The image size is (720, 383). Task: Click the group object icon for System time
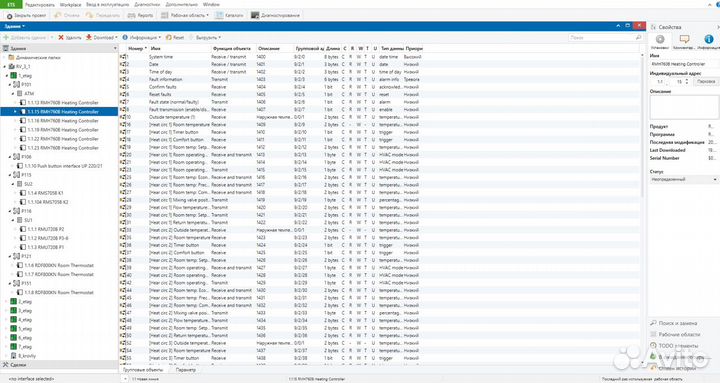(x=123, y=57)
